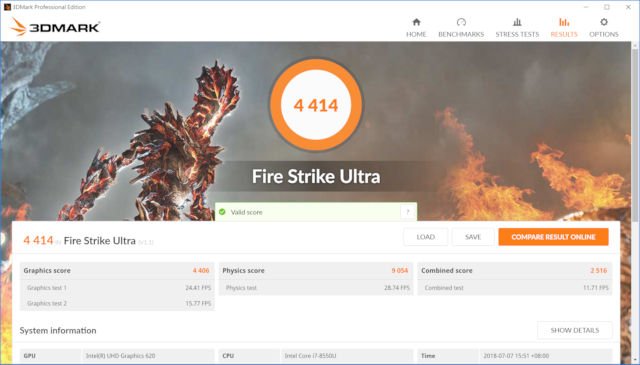Switch to the Stress Tests tab label
Image resolution: width=640 pixels, height=365 pixels.
coord(517,34)
